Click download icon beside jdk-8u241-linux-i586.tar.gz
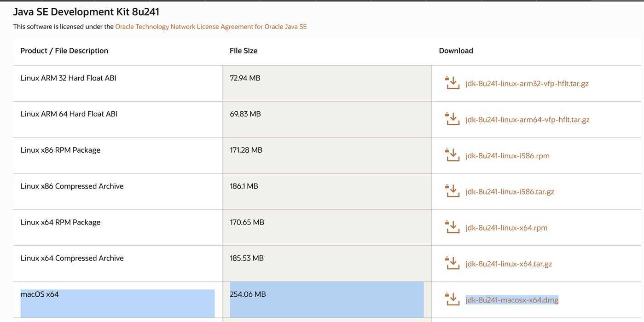The width and height of the screenshot is (644, 322). tap(453, 191)
